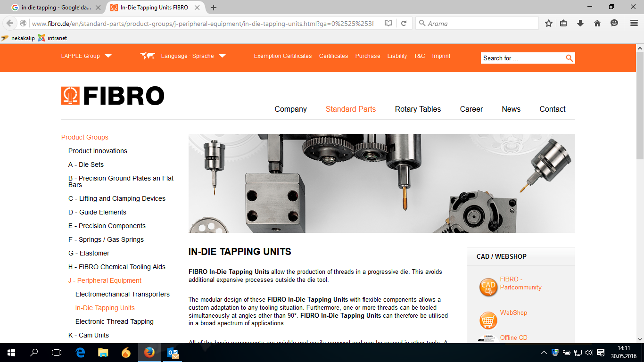Select F - Springs / Gas Springs

tap(106, 239)
